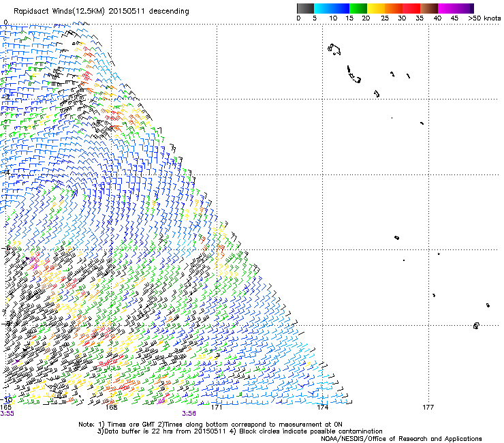504x443 pixels.
Task: Click the longitude label '174'
Action: 322,408
